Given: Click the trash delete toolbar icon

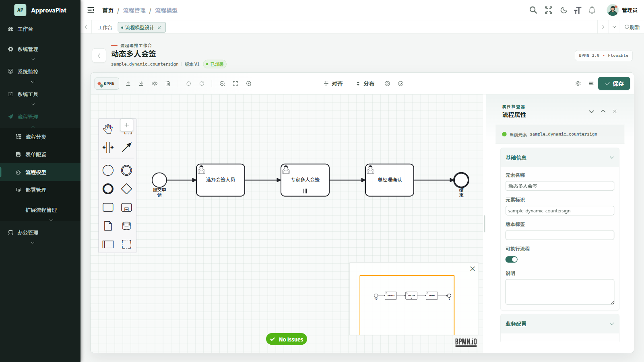Looking at the screenshot, I should point(168,84).
